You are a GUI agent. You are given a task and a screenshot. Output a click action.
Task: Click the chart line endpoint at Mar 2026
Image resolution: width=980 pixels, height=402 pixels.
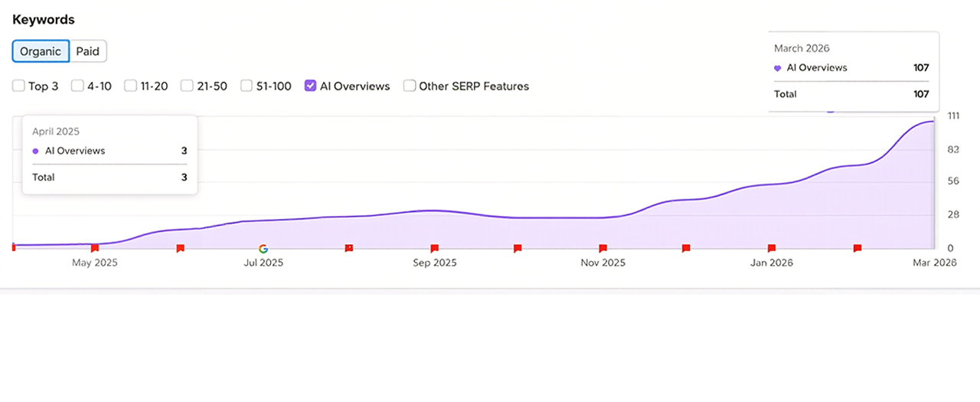click(933, 122)
